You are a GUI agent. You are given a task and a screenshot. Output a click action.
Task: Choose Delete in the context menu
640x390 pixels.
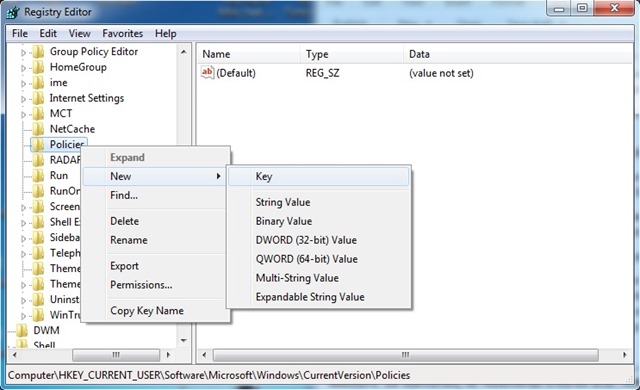(154, 221)
